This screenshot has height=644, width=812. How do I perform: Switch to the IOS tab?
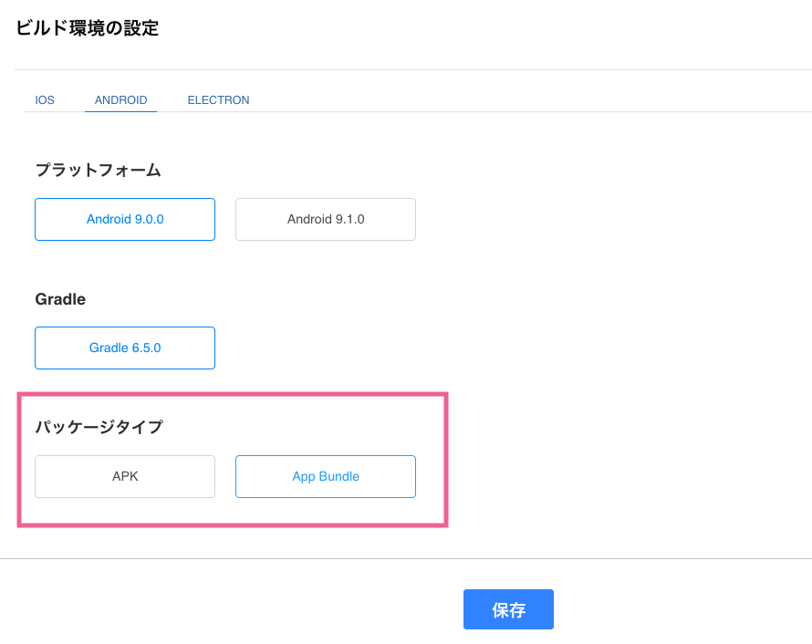tap(45, 100)
